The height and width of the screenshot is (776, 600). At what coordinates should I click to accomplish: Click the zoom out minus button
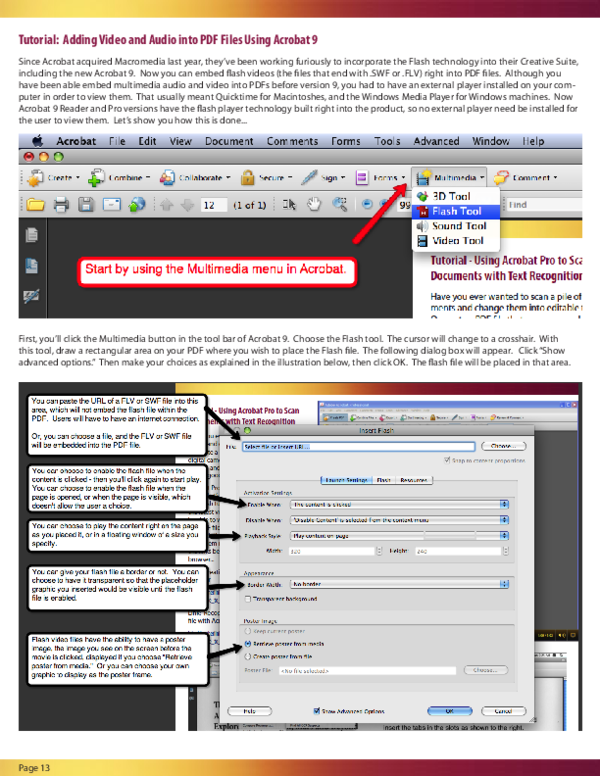pos(367,204)
